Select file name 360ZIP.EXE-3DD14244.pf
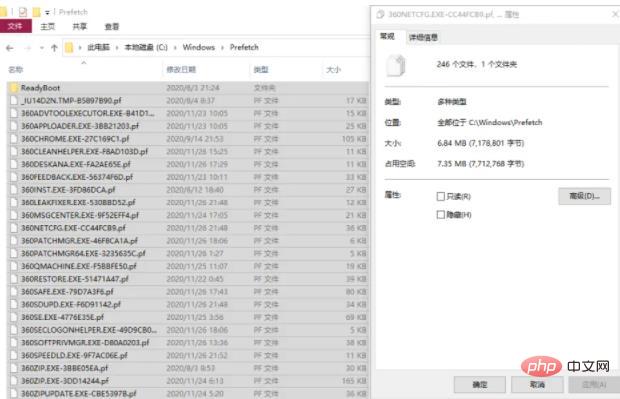Image resolution: width=620 pixels, height=399 pixels. [65, 381]
